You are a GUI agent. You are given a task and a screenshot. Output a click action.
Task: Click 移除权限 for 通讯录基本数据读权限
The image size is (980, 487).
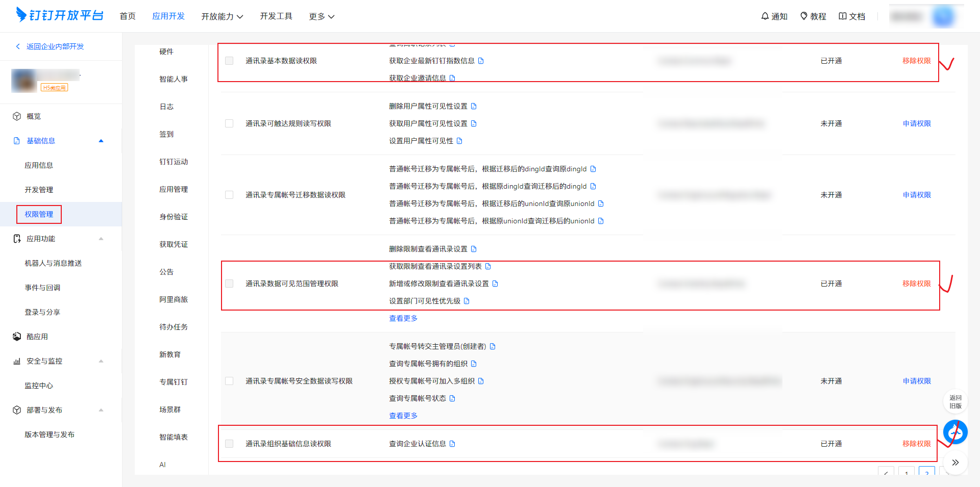pyautogui.click(x=917, y=61)
